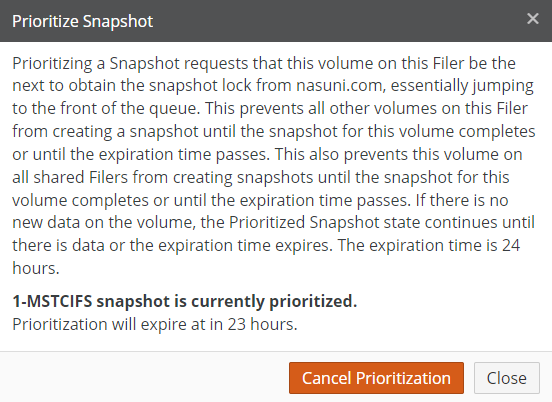Click the light gray footer area beside buttons
Image resolution: width=552 pixels, height=402 pixels.
pos(144,377)
